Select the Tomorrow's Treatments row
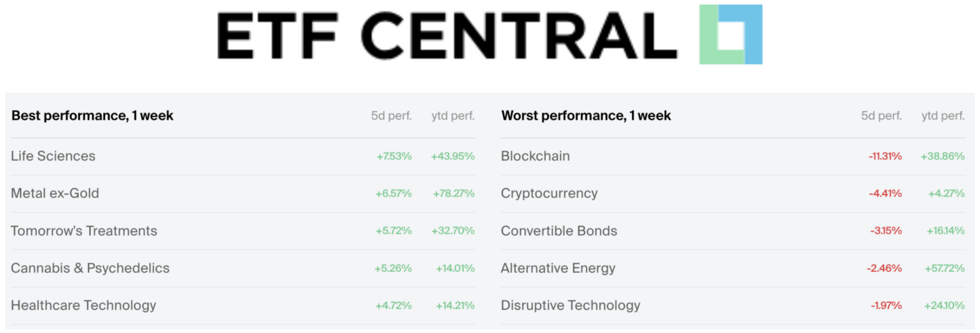 [84, 231]
